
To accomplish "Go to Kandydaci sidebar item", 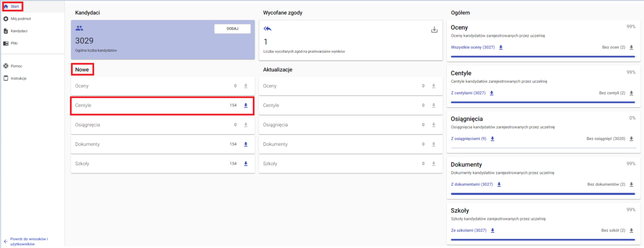I will pyautogui.click(x=19, y=31).
